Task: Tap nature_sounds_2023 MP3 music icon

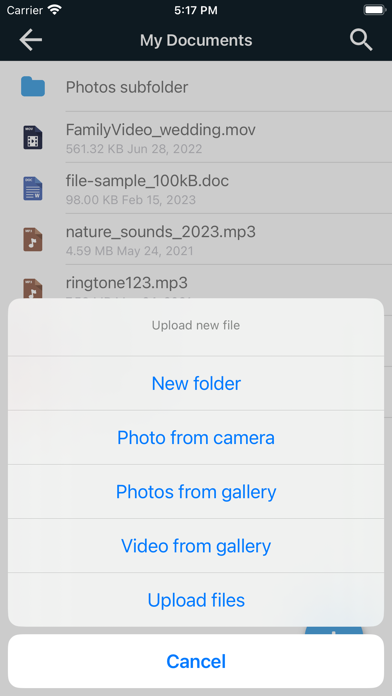Action: [x=33, y=240]
